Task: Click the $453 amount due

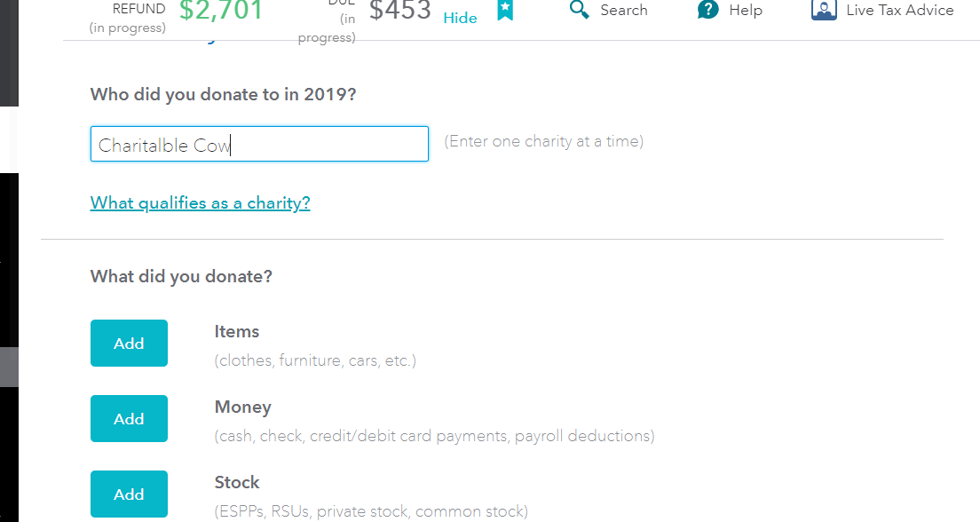Action: (399, 11)
